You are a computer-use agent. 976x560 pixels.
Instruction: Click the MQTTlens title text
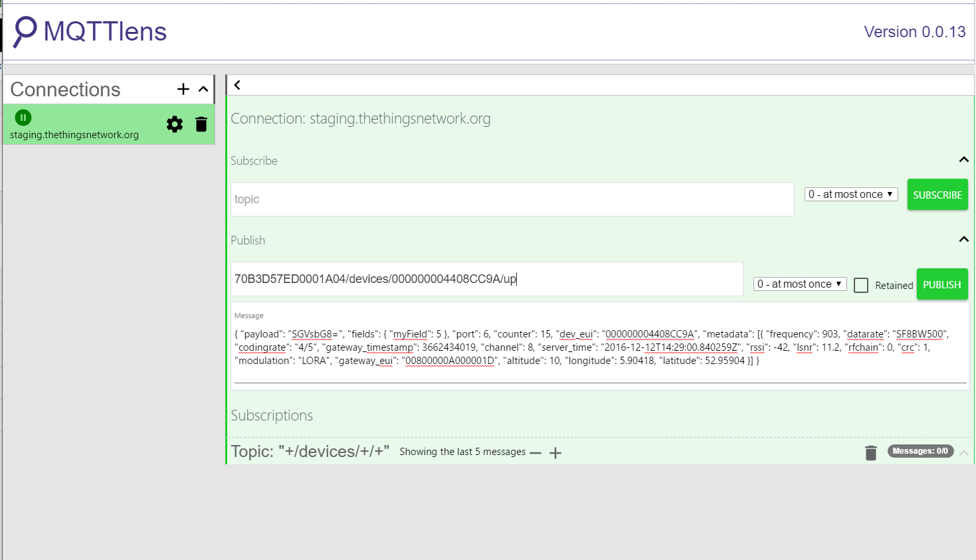click(x=105, y=31)
